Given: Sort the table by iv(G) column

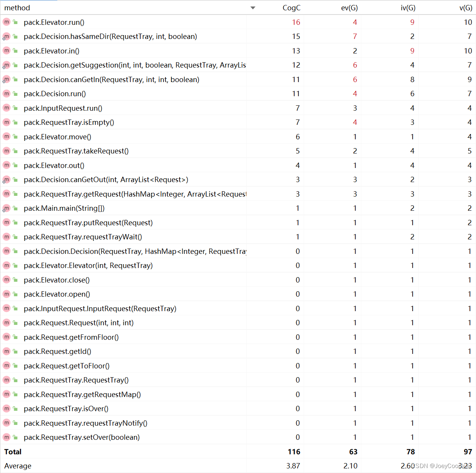Looking at the screenshot, I should [408, 8].
